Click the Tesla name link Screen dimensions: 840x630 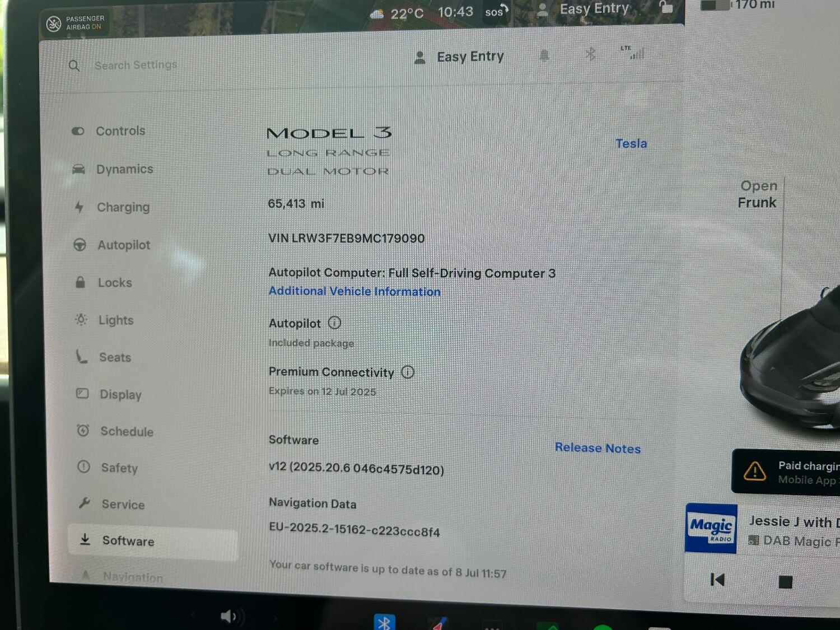(631, 143)
